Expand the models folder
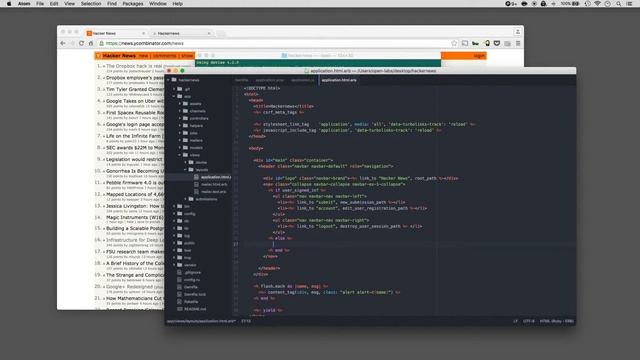Screen dimensions: 640x360 pyautogui.click(x=180, y=148)
